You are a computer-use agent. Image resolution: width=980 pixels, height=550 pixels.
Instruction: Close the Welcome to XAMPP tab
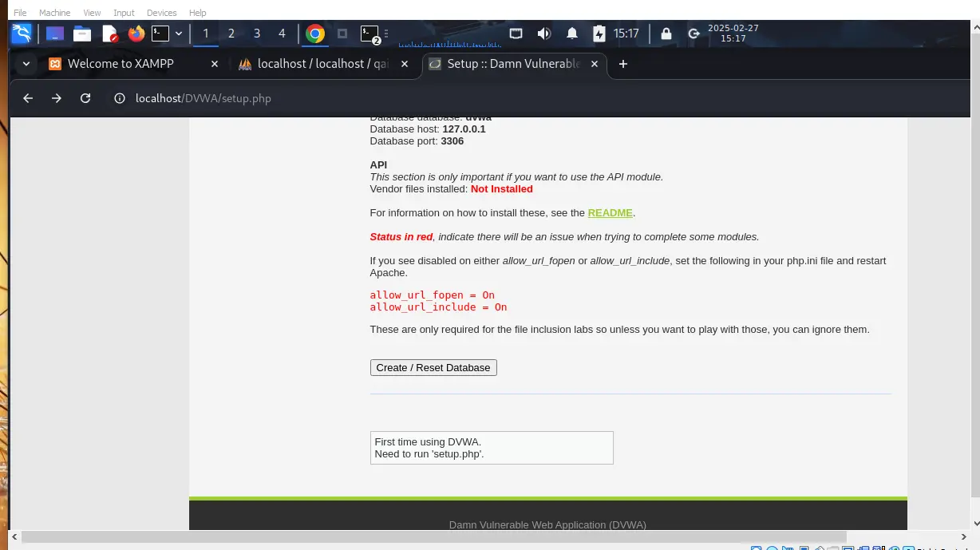coord(214,64)
